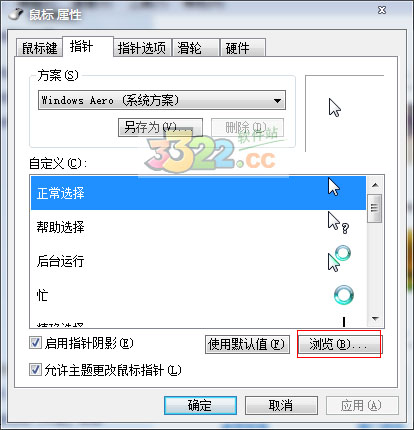
Task: Open the 硬件 tab
Action: (x=243, y=48)
